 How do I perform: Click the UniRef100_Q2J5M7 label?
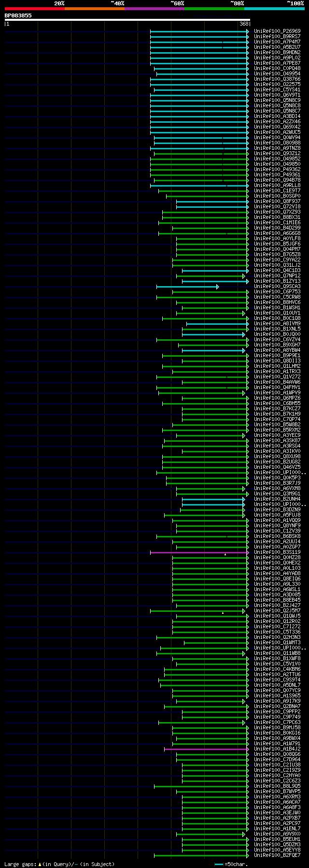click(x=277, y=611)
